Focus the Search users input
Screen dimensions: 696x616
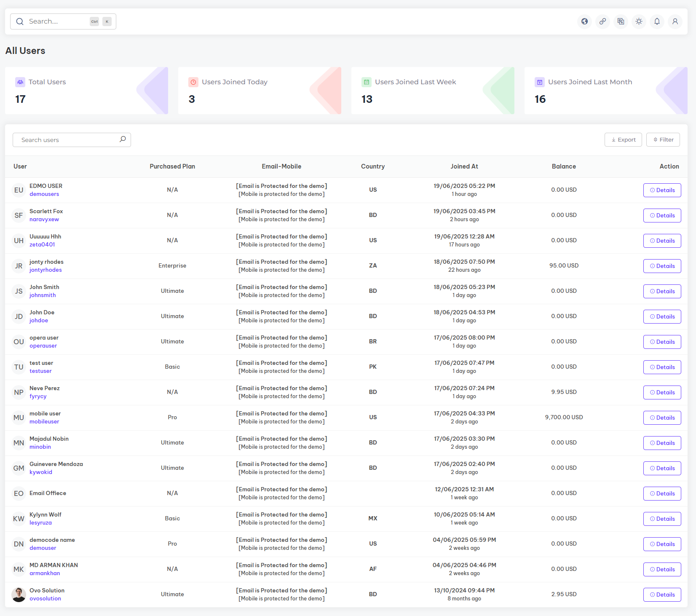(67, 140)
